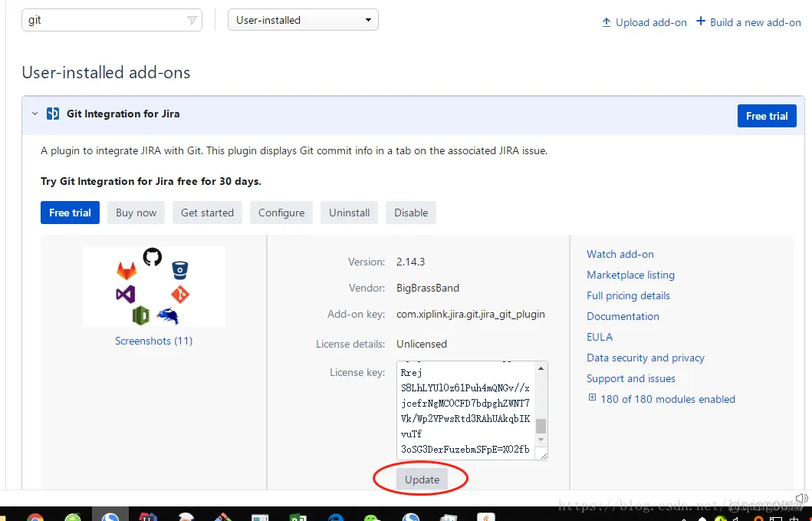
Task: Click the upload arrow icon beside Upload add-on
Action: click(607, 22)
